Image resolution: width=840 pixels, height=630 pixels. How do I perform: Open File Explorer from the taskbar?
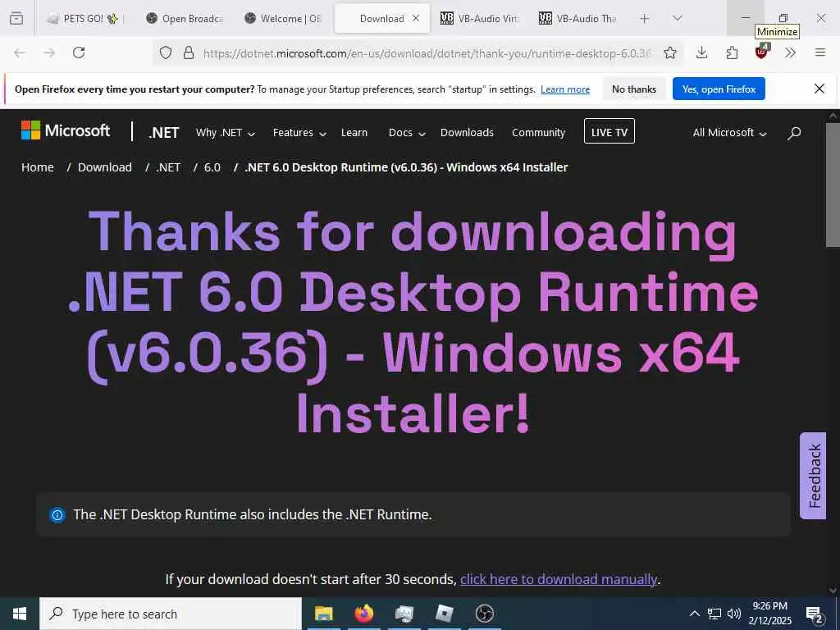[323, 614]
